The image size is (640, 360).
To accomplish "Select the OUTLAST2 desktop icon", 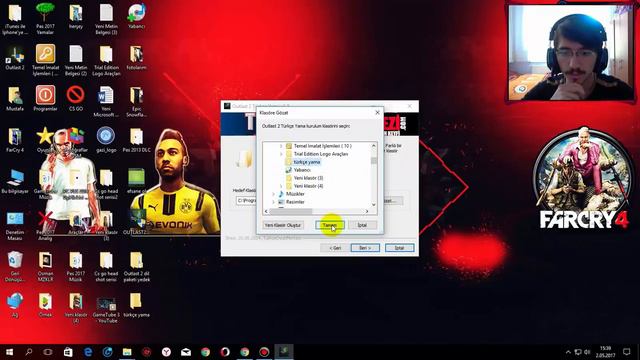I will [x=136, y=223].
